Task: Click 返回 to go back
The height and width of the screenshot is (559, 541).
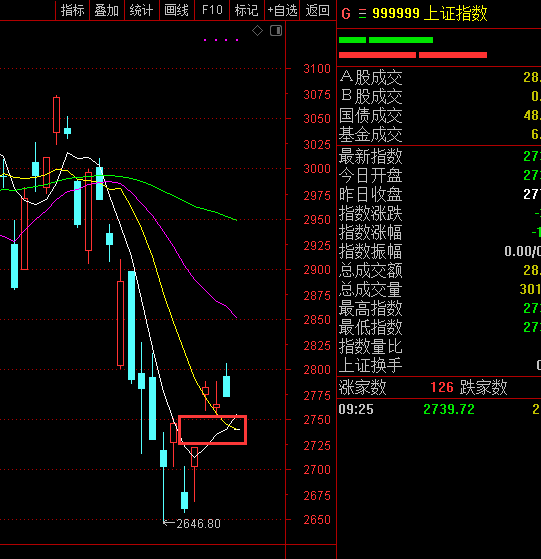Action: point(317,10)
